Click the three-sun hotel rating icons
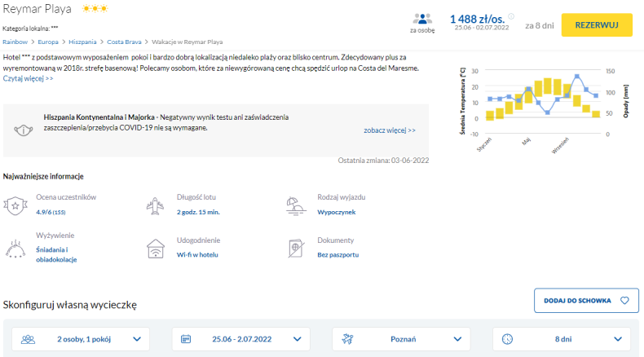Image resolution: width=644 pixels, height=357 pixels. (x=95, y=8)
